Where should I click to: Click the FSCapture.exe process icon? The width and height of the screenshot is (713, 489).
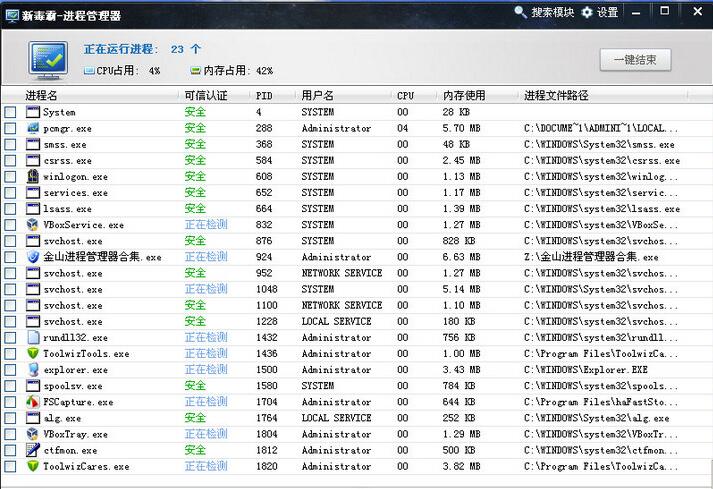click(x=33, y=402)
